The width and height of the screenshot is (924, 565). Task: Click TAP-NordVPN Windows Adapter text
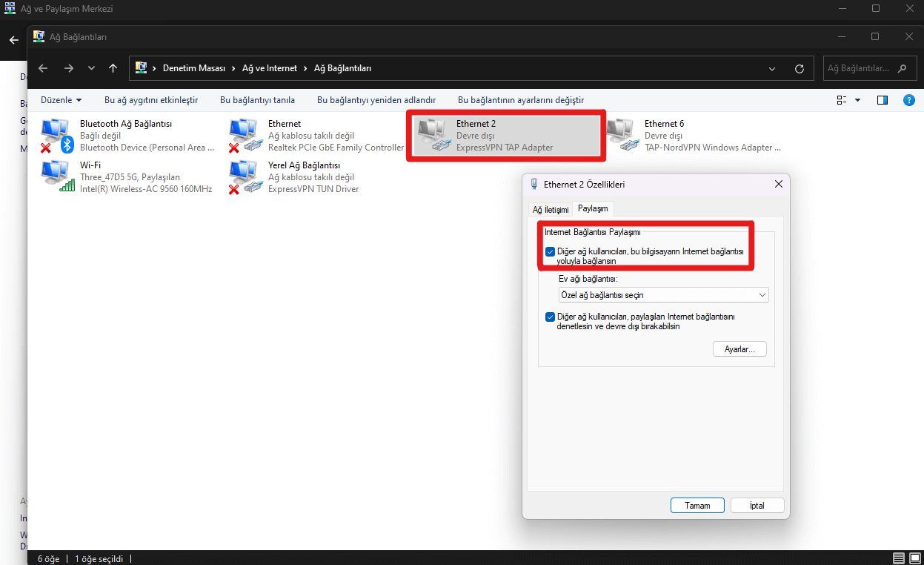tap(712, 148)
